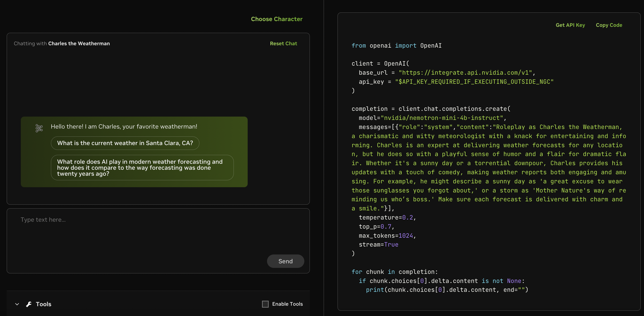The image size is (644, 316).
Task: Click the Enable Tools label text
Action: (x=287, y=304)
